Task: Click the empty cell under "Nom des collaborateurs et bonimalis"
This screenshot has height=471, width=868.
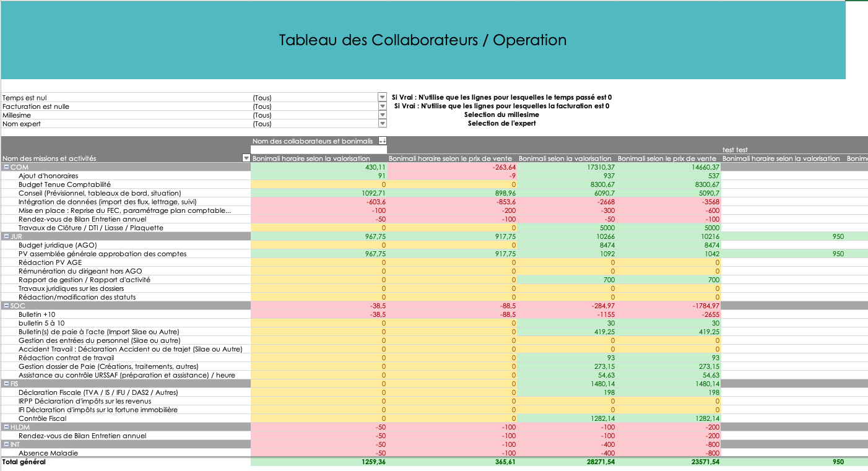Action: [319, 149]
